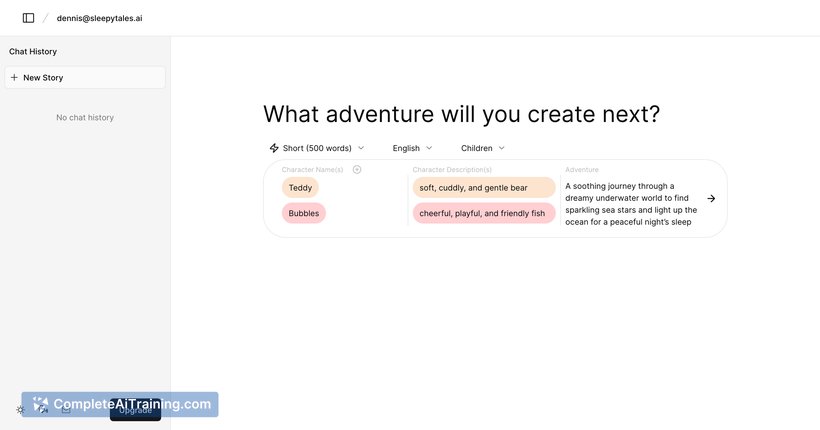Open the English language dropdown

pos(412,148)
